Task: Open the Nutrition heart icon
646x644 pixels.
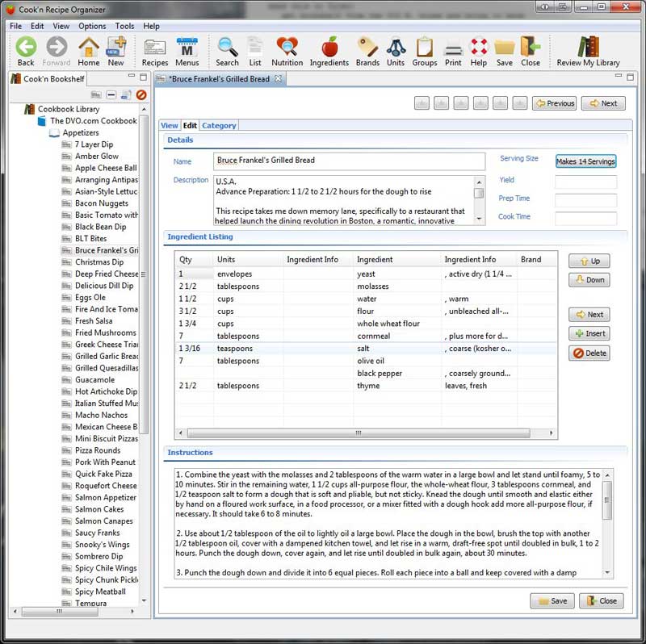Action: tap(287, 52)
